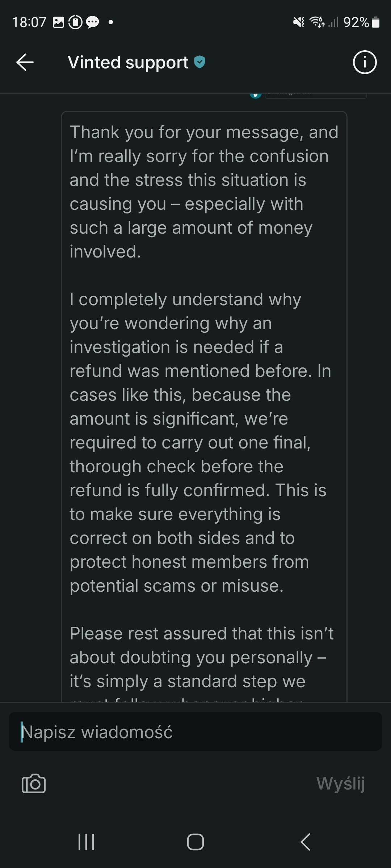
Task: Tap the Android recent apps button
Action: point(86,842)
